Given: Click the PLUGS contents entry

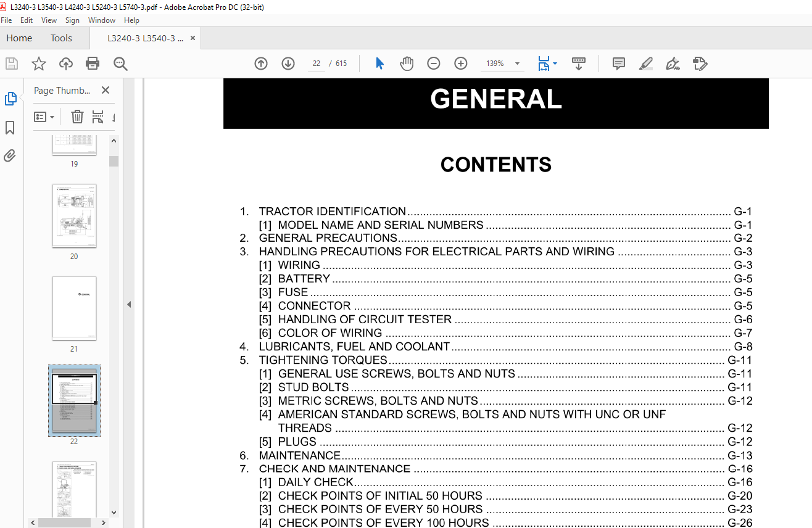Looking at the screenshot, I should 297,442.
